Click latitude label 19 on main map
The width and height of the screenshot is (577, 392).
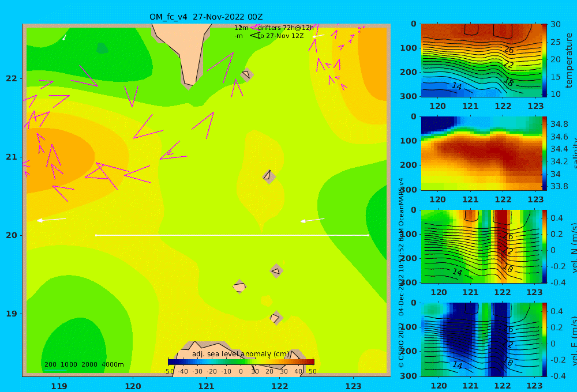click(12, 314)
